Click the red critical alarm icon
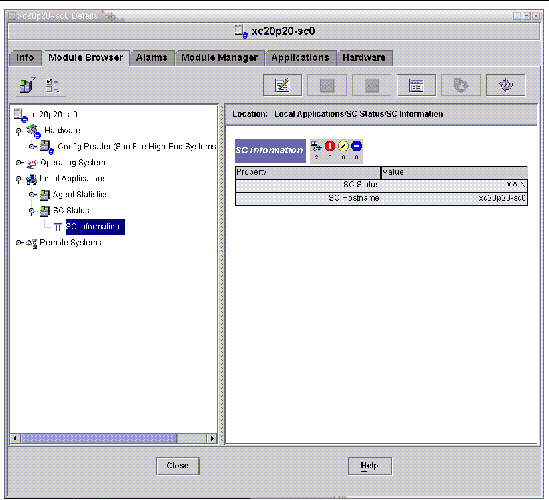549x500 pixels. coord(330,146)
